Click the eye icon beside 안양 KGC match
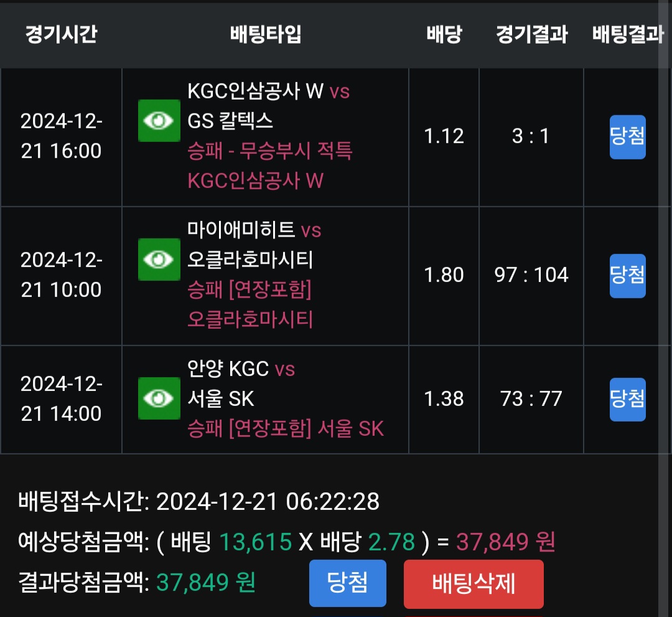Screen dimensions: 672x617 [159, 398]
